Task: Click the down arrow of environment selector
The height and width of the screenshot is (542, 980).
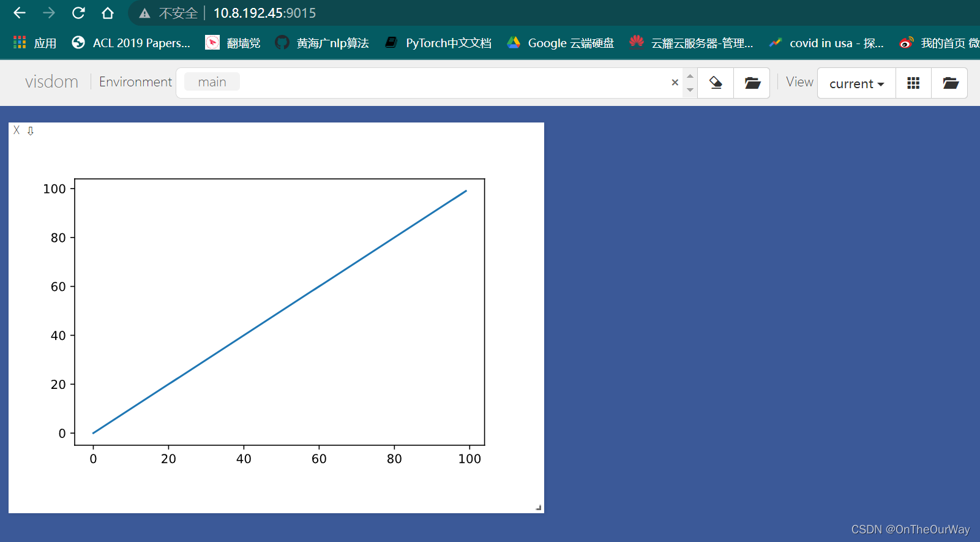Action: 690,90
